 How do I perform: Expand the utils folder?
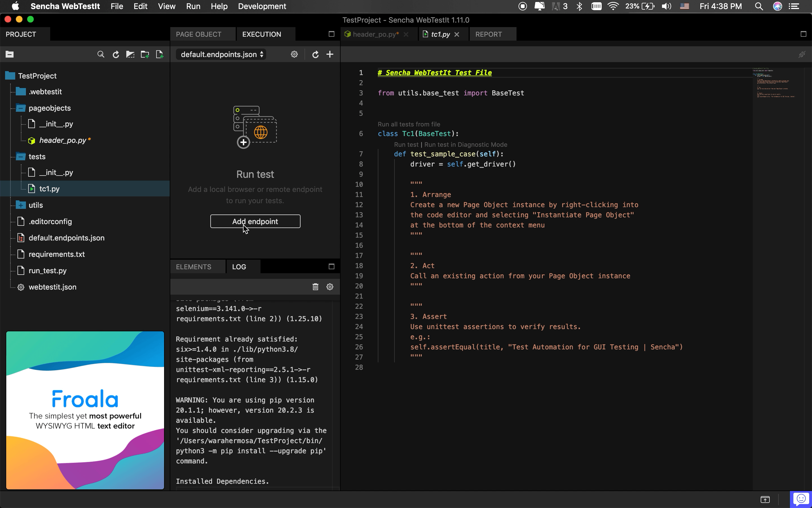21,205
